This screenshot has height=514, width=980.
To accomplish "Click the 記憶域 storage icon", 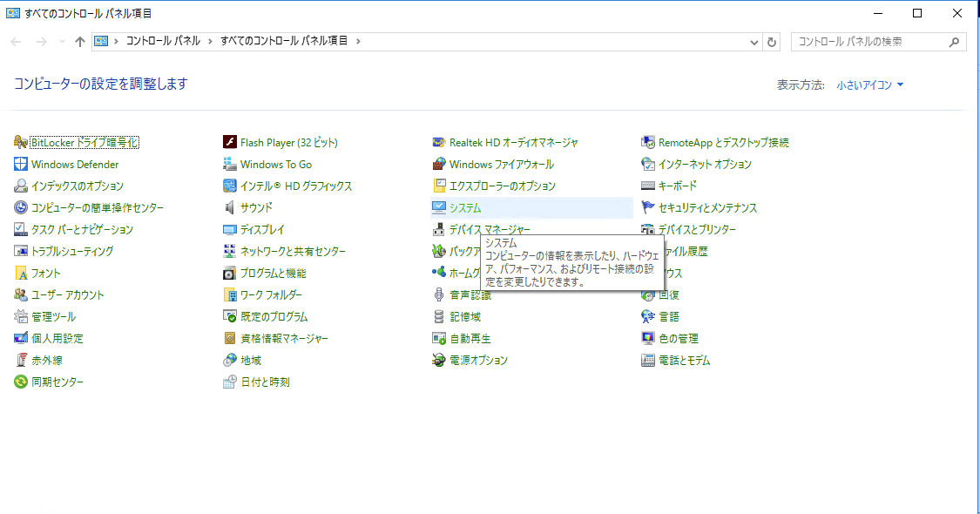I will click(439, 316).
